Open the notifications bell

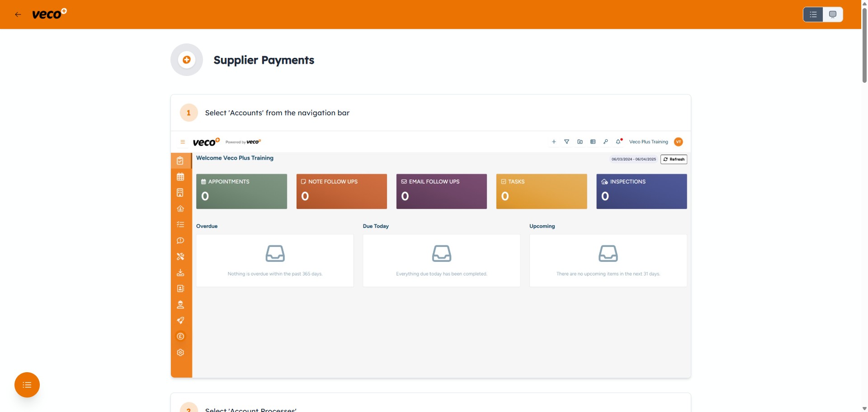[618, 142]
